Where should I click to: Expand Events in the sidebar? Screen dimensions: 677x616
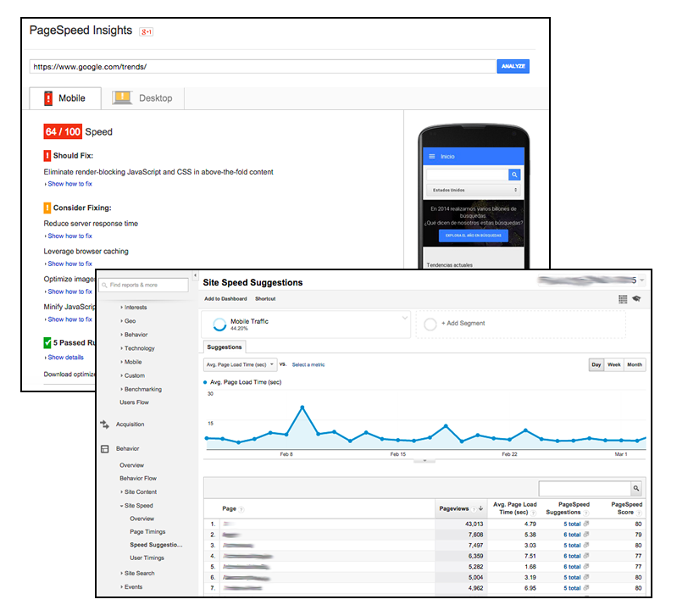click(131, 587)
